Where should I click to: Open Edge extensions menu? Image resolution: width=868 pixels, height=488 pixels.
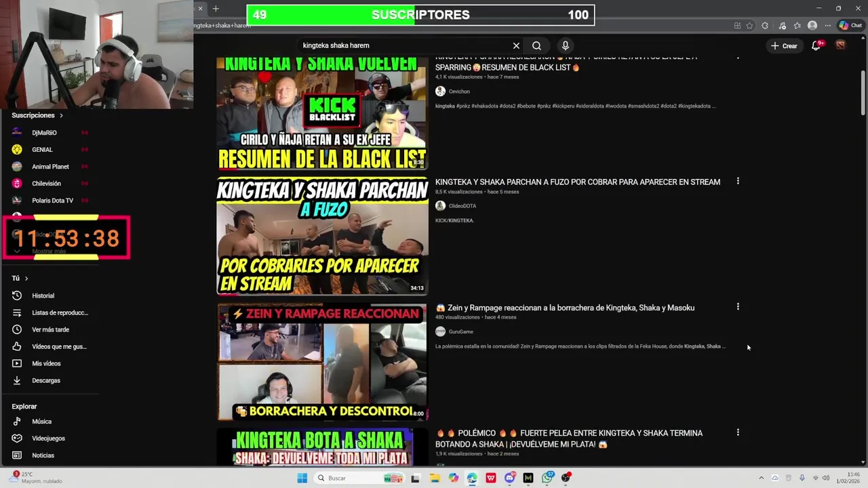click(x=765, y=26)
